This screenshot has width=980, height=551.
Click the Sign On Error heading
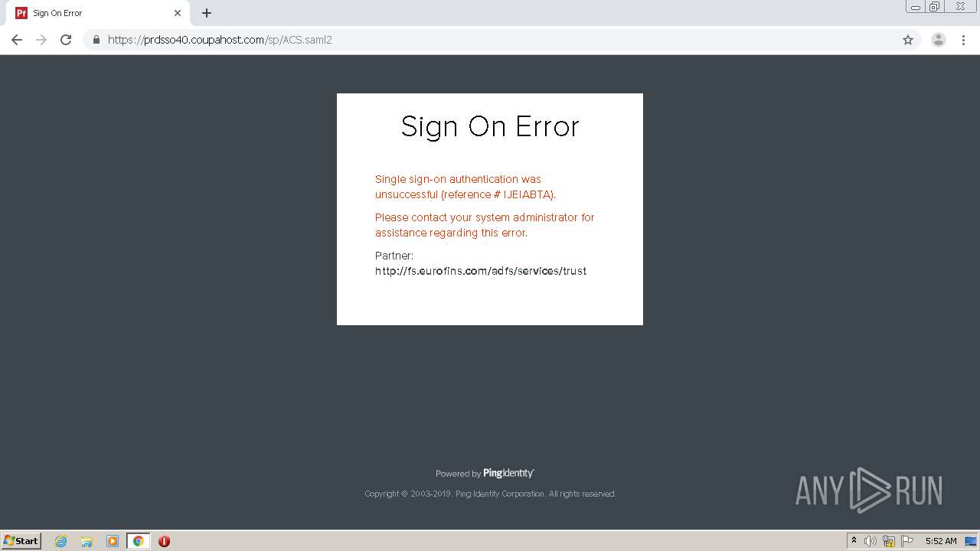490,126
